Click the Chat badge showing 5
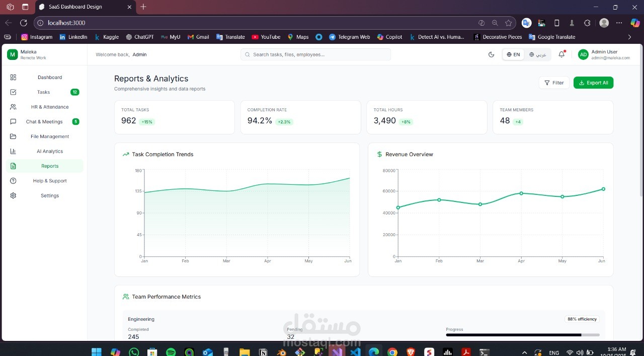The image size is (644, 356). click(x=75, y=122)
